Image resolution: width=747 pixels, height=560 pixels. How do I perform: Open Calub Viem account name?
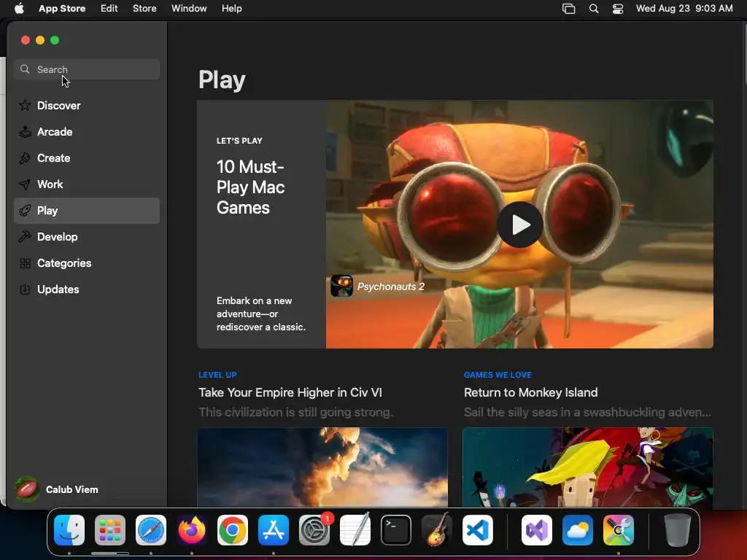click(72, 489)
